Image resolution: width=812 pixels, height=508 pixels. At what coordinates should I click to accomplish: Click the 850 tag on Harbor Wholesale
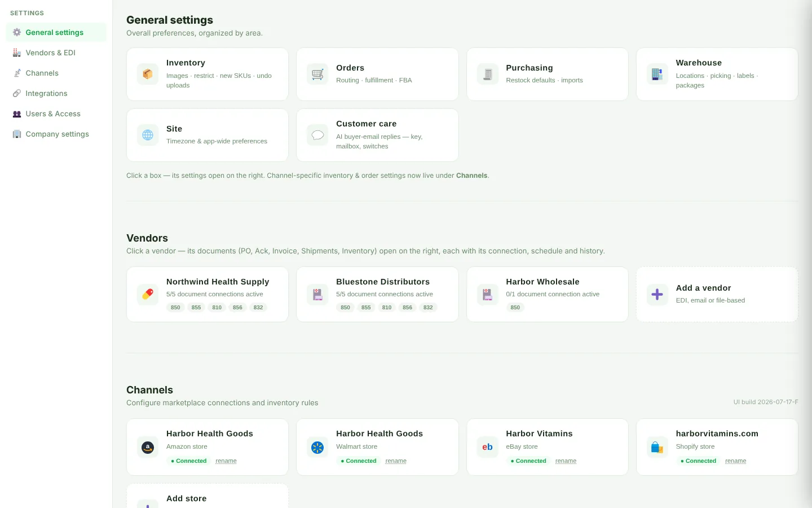(x=515, y=308)
